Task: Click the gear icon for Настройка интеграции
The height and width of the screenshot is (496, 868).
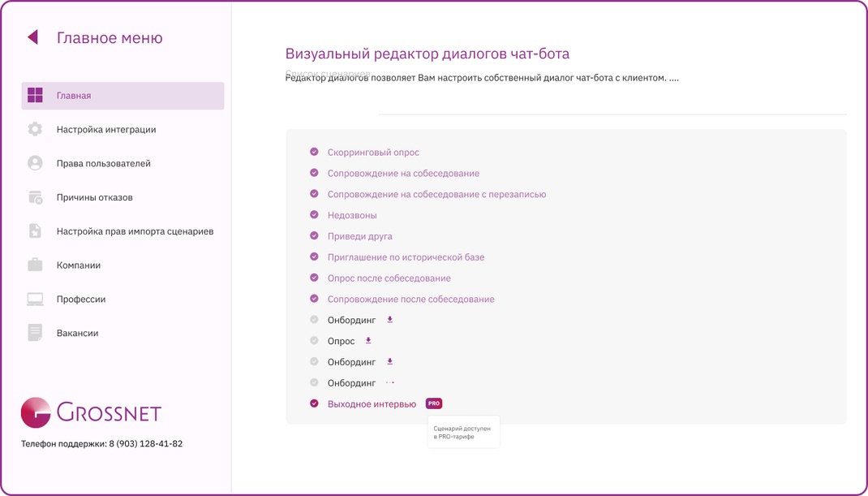Action: tap(35, 129)
